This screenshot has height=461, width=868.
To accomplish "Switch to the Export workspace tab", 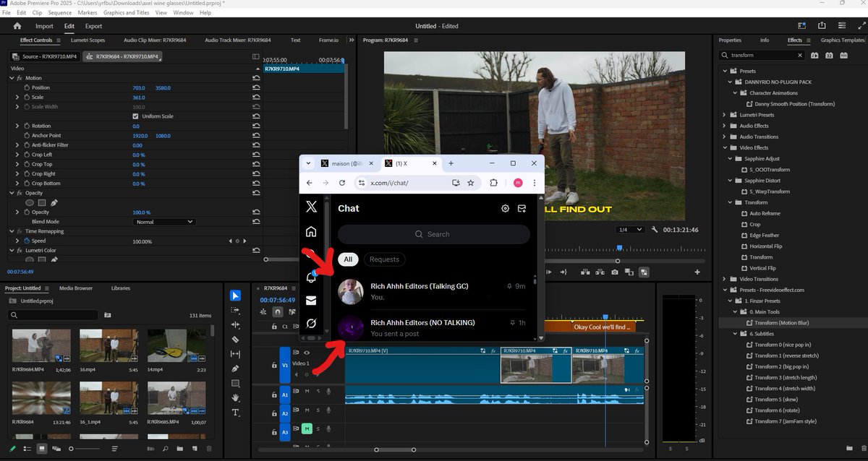I will 93,26.
